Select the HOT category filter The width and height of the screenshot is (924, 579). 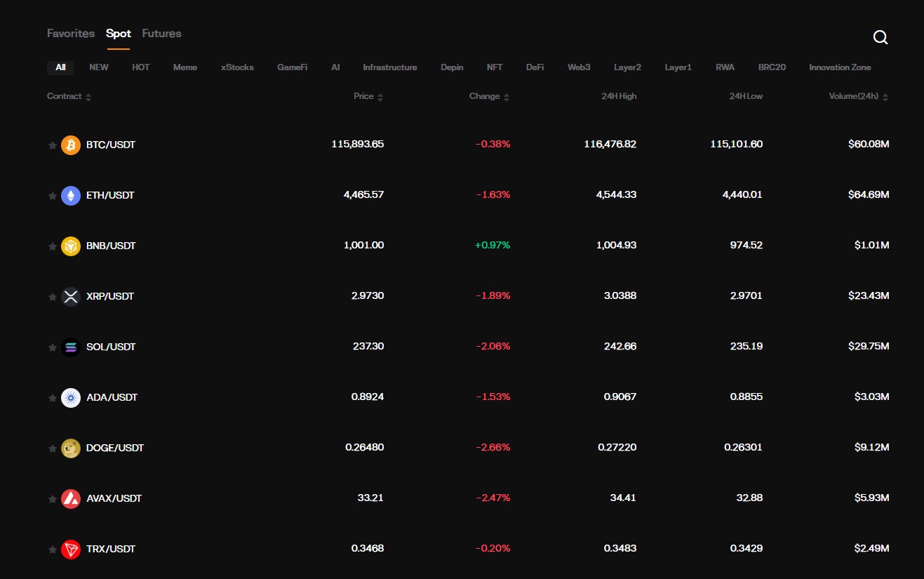(x=140, y=67)
